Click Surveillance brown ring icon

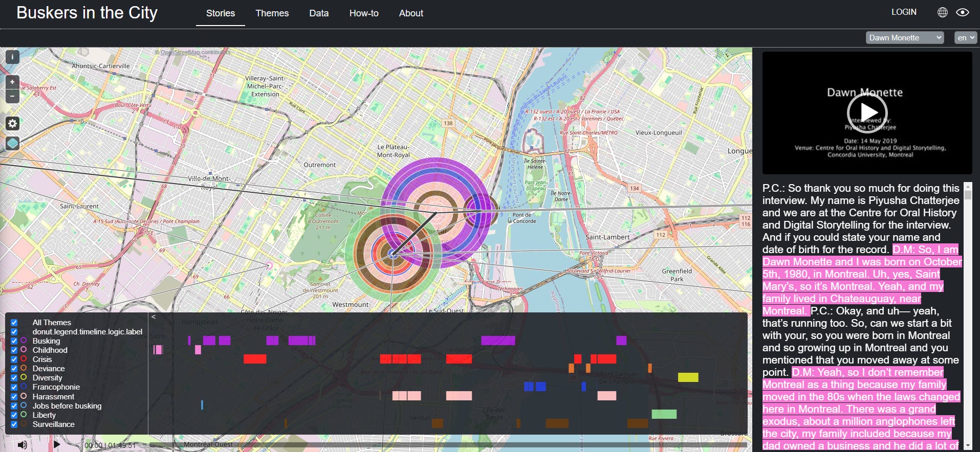pos(24,424)
